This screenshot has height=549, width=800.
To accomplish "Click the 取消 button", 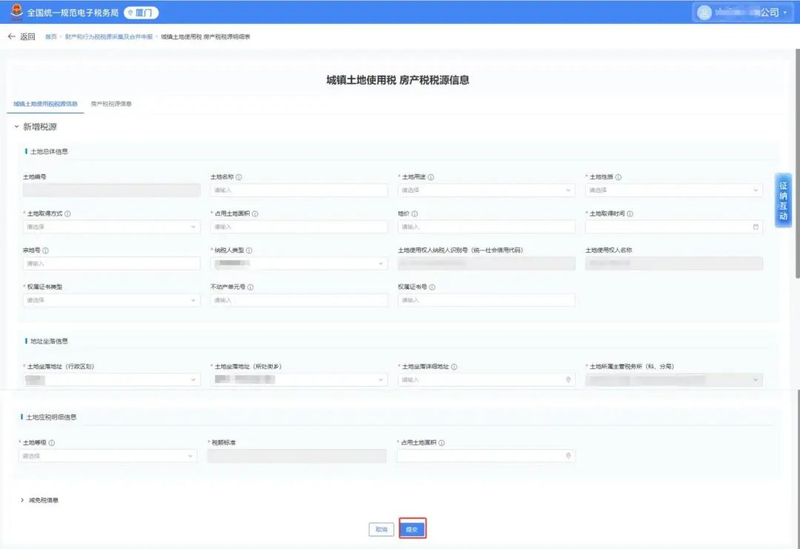I will click(x=382, y=530).
